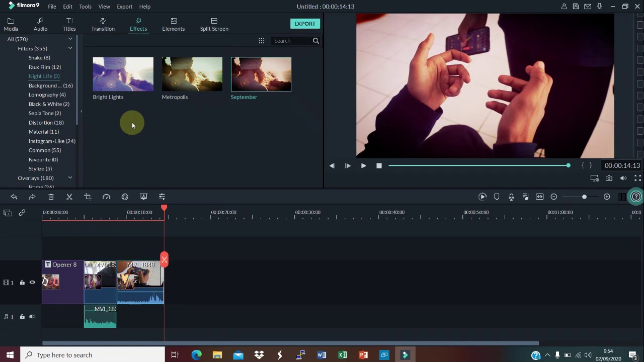This screenshot has height=362, width=644.
Task: Play the preview video
Action: [363, 165]
